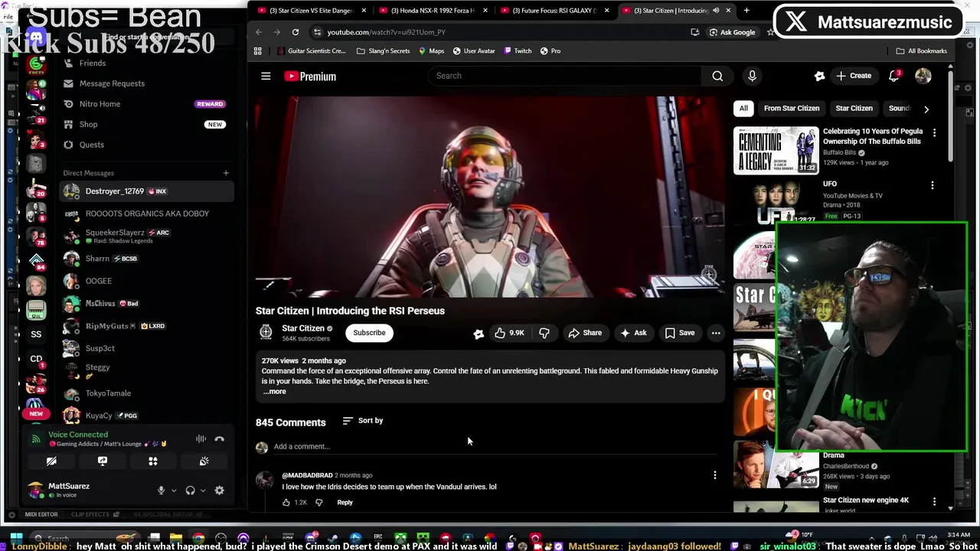Open the Windows Start menu
The image size is (980, 551).
pyautogui.click(x=17, y=538)
